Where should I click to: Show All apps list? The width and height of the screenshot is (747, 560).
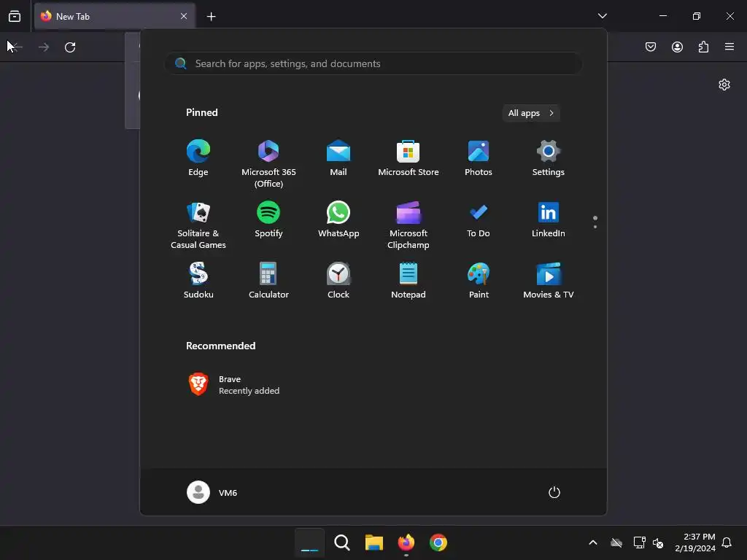[531, 113]
